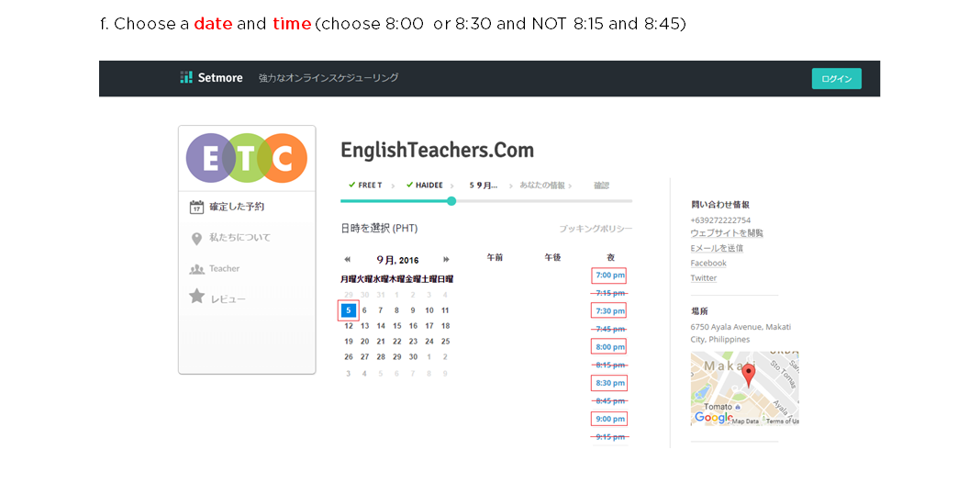Select September 8 in calendar
The height and width of the screenshot is (495, 980).
click(397, 310)
